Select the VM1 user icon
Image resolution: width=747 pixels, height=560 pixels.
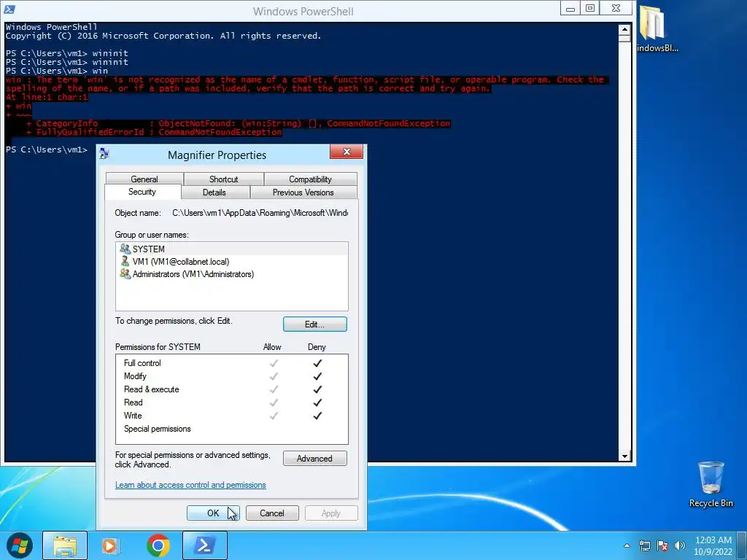[125, 262]
